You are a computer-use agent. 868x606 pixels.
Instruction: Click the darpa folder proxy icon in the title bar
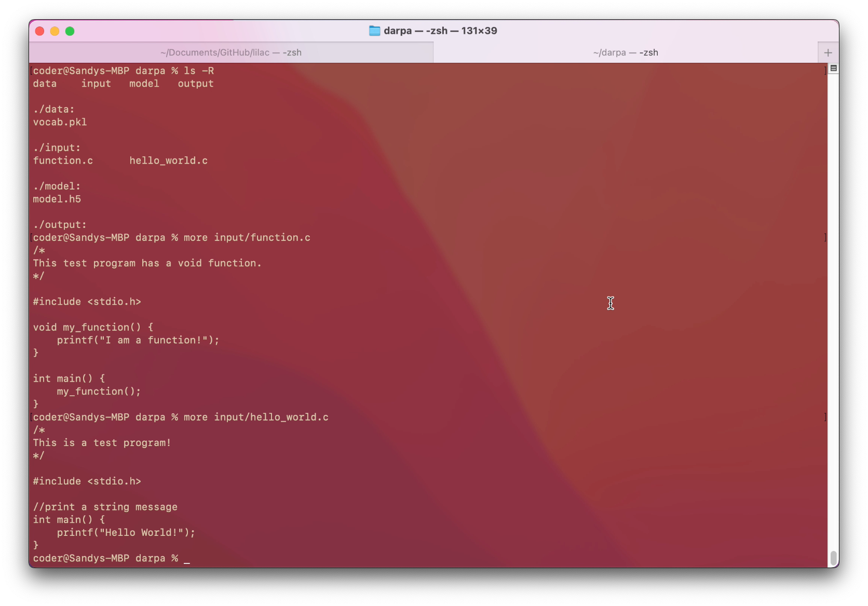pyautogui.click(x=374, y=31)
